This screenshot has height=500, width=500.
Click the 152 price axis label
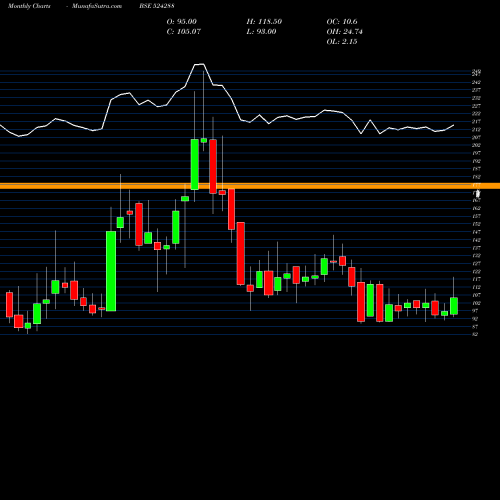pyautogui.click(x=476, y=224)
